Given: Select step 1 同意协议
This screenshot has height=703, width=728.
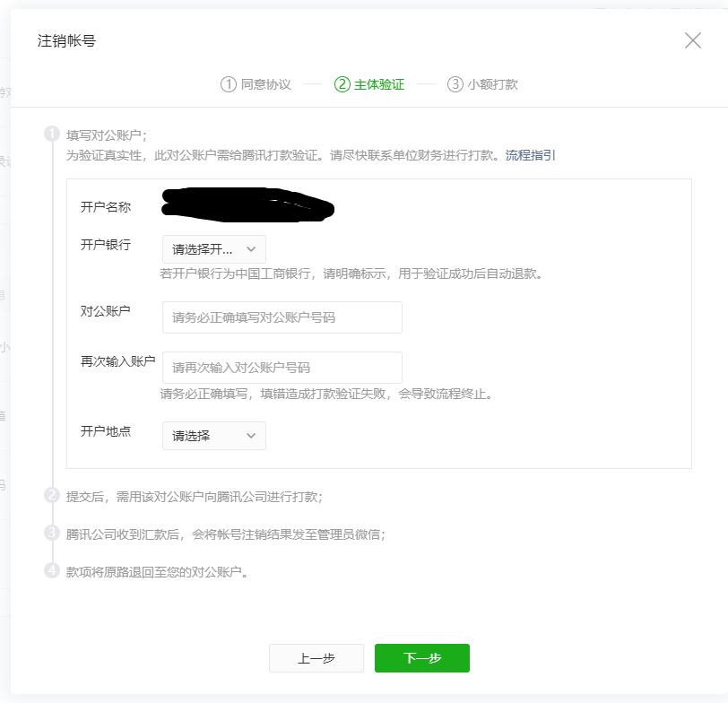Looking at the screenshot, I should pos(256,84).
